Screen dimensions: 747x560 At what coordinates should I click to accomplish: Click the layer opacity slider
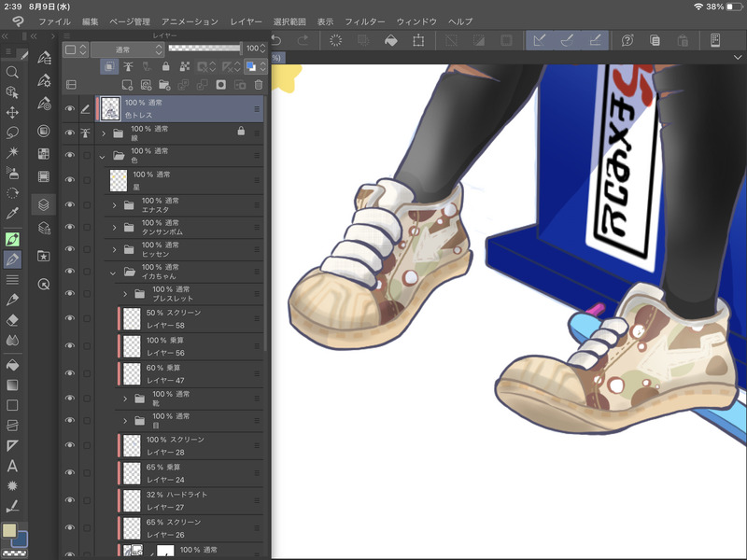pyautogui.click(x=204, y=48)
